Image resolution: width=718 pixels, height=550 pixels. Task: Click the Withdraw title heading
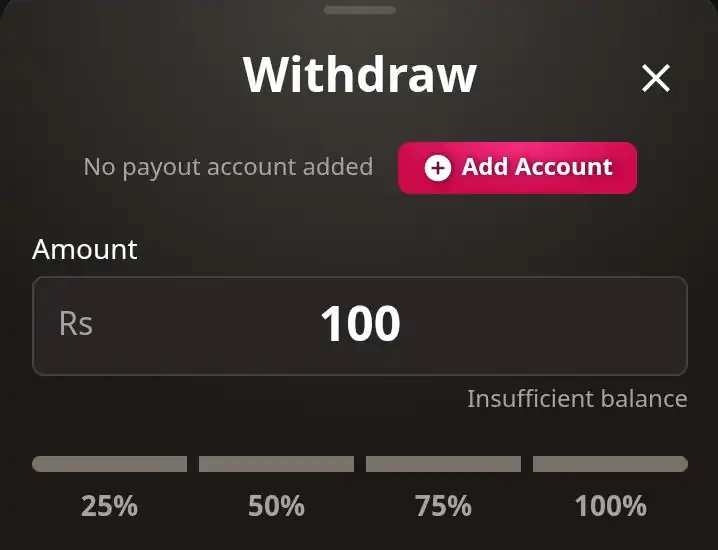coord(359,75)
